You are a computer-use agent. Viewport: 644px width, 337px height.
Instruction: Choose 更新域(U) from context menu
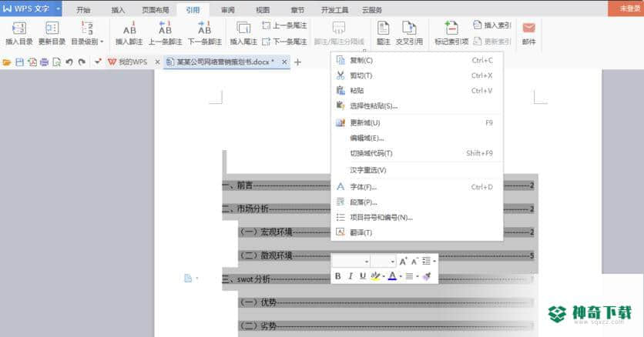417,122
